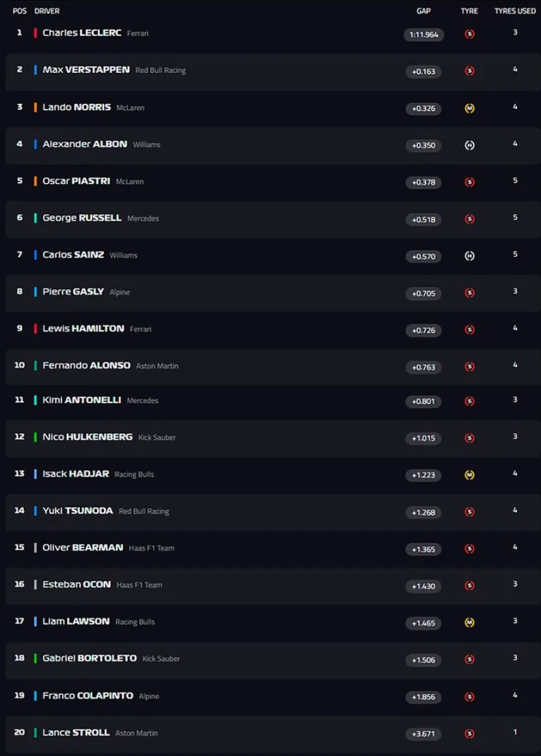Image resolution: width=541 pixels, height=756 pixels.
Task: Click the red Ferrari team color bar beside Leclerc
Action: [35, 33]
